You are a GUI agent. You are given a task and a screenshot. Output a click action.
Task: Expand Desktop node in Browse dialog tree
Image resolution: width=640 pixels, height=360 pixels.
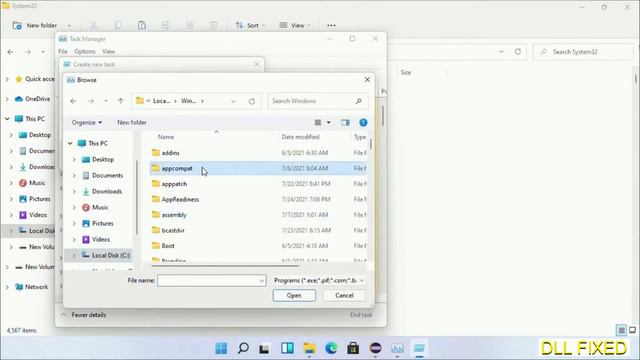pyautogui.click(x=74, y=160)
